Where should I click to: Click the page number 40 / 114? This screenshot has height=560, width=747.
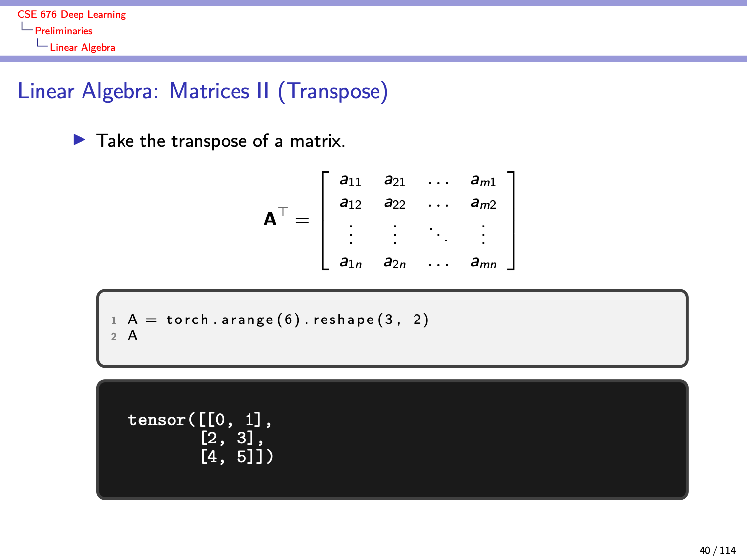[x=717, y=550]
